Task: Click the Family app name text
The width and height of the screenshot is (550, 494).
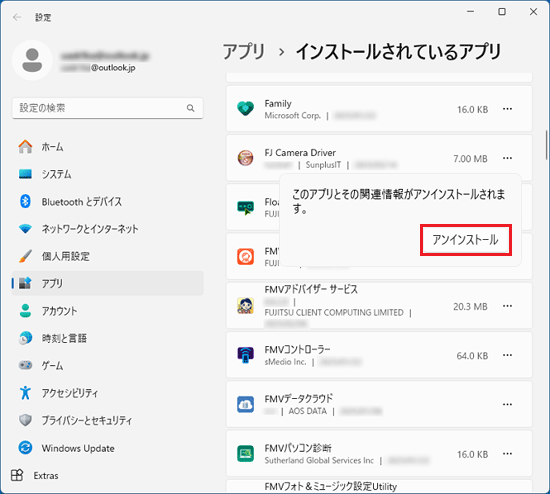Action: (x=278, y=104)
